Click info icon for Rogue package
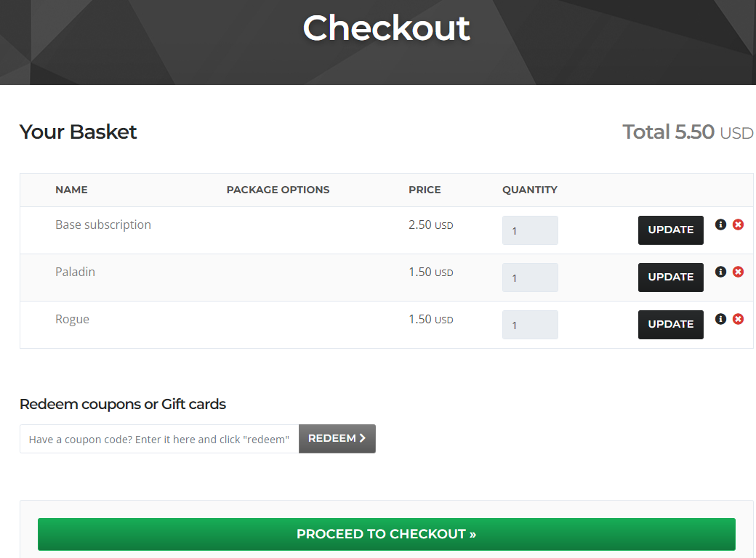756x558 pixels. [720, 319]
